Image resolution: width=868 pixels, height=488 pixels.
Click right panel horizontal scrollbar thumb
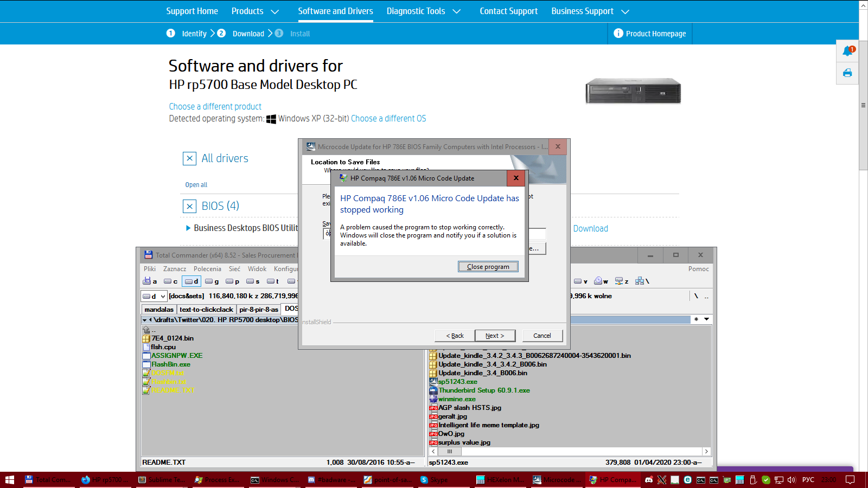[x=450, y=451]
